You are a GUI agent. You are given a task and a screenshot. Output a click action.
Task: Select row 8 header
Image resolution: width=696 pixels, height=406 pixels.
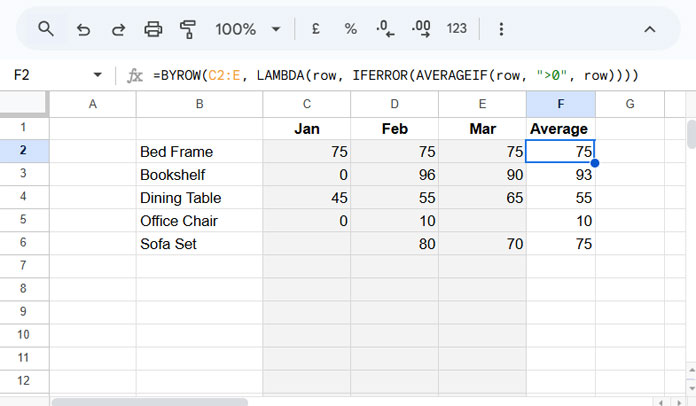coord(24,289)
